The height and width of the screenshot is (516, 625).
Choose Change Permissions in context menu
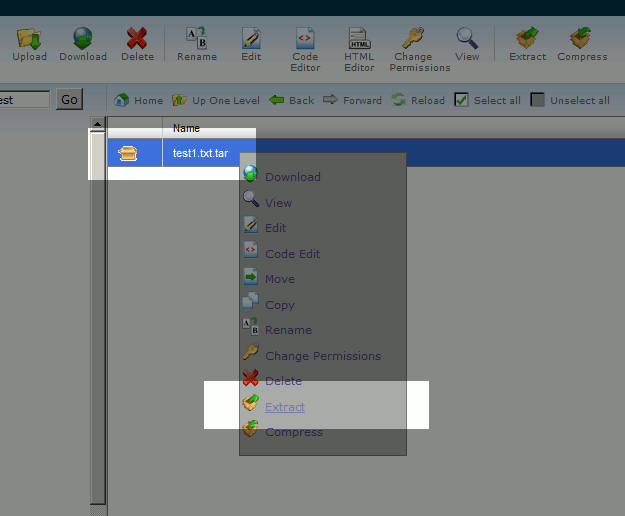pyautogui.click(x=323, y=356)
